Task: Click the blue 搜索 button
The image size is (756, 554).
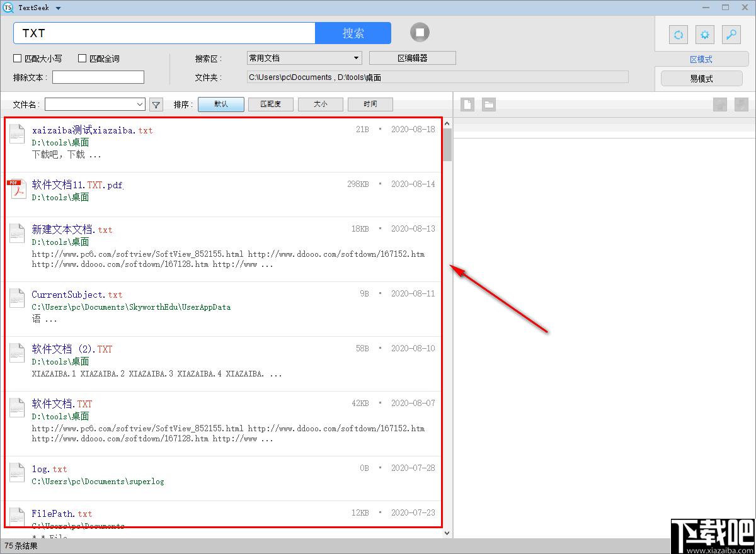Action: [x=353, y=33]
